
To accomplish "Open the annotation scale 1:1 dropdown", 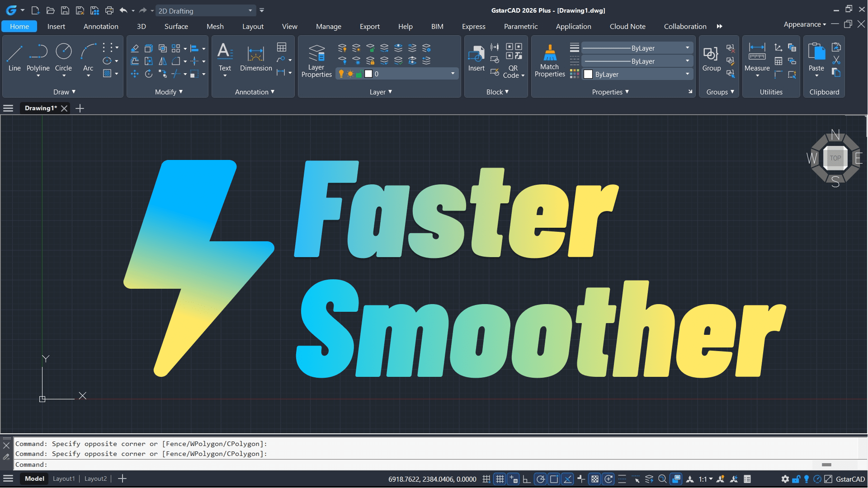I will [706, 479].
